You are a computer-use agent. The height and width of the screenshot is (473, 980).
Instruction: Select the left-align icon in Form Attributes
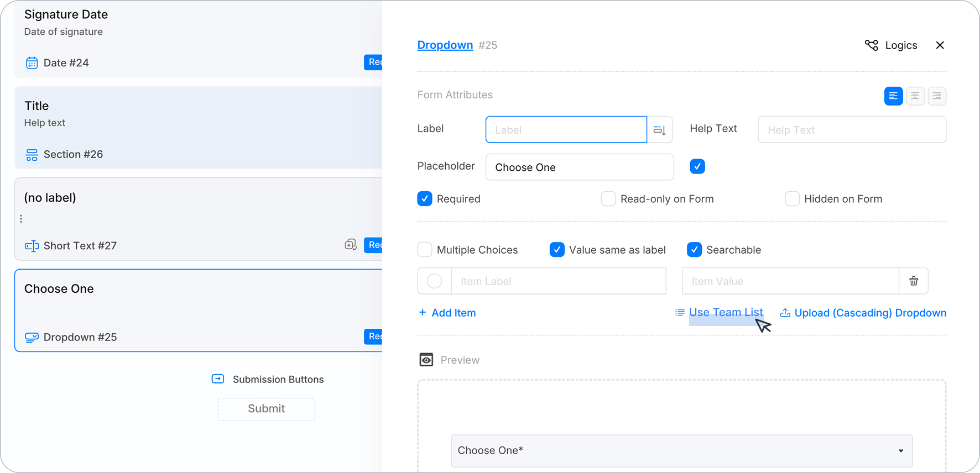(x=893, y=96)
